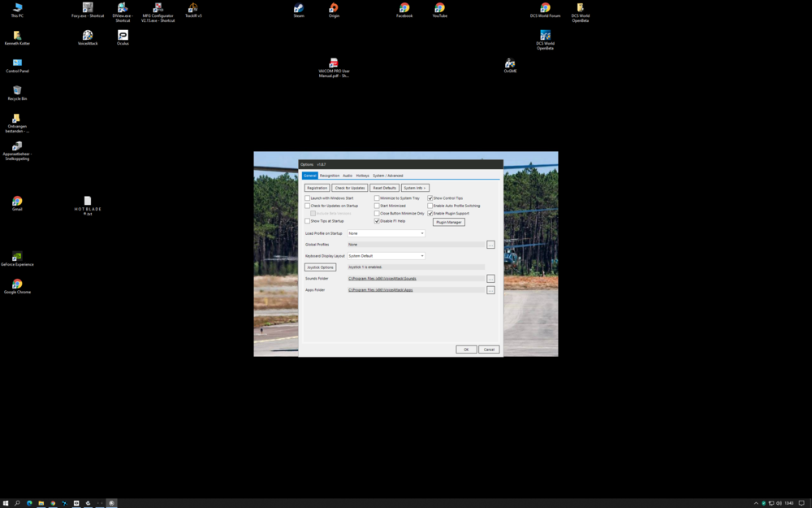The height and width of the screenshot is (508, 812).
Task: Open the Keyboard Display Layout dropdown
Action: pos(422,256)
